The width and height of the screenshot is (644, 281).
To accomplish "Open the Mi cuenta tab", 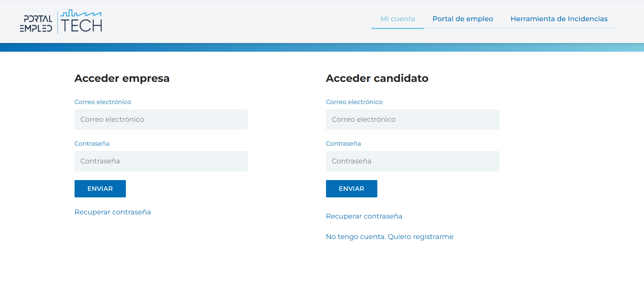I will (x=397, y=19).
